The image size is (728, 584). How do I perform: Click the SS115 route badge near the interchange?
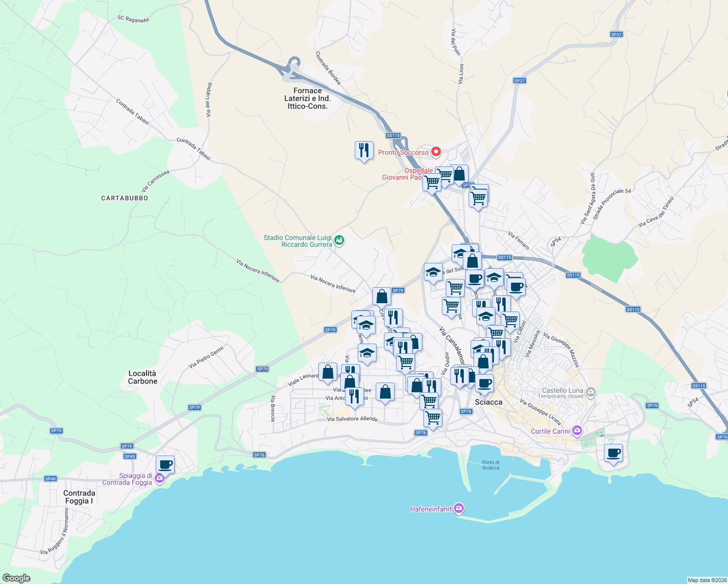pyautogui.click(x=392, y=136)
